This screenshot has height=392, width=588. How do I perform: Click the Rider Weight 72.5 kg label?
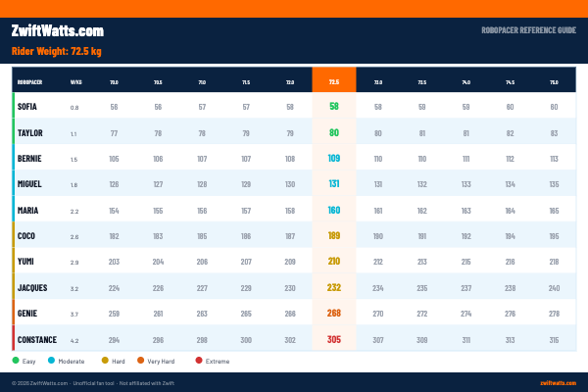click(56, 51)
